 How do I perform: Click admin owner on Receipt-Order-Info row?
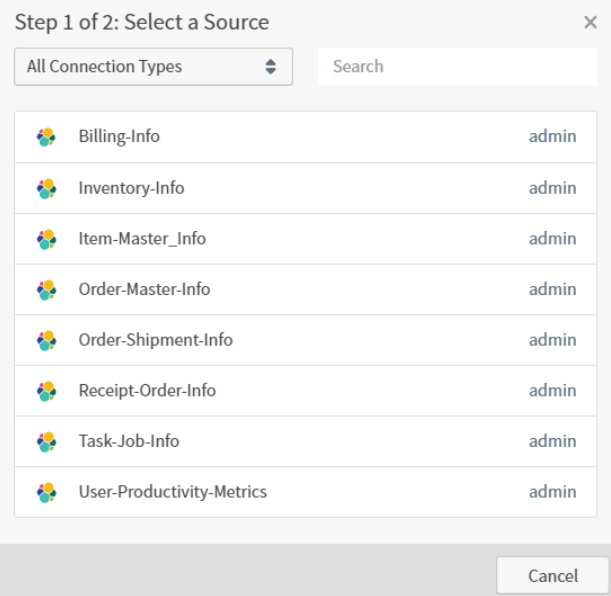pyautogui.click(x=552, y=391)
